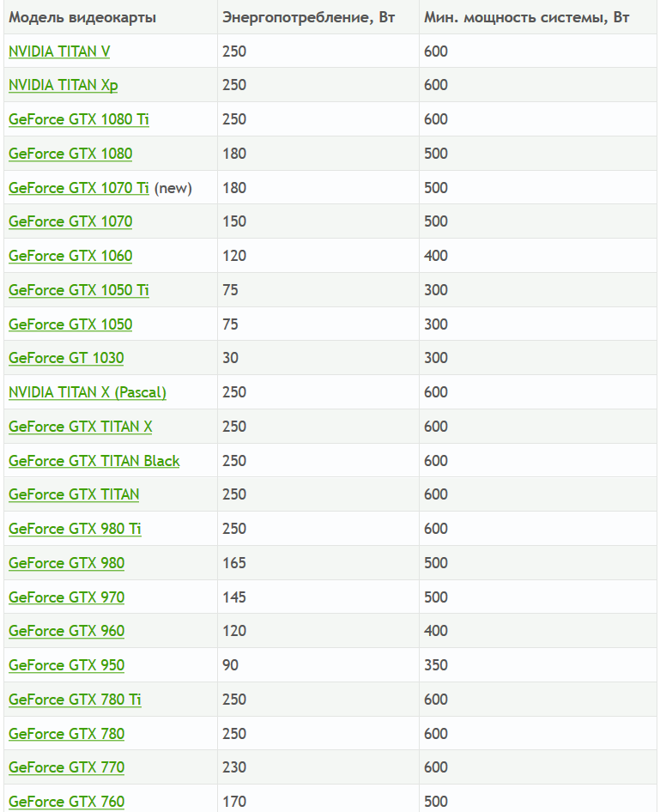
Task: Click the GeForce GTX 1050 Ti link
Action: pos(79,290)
